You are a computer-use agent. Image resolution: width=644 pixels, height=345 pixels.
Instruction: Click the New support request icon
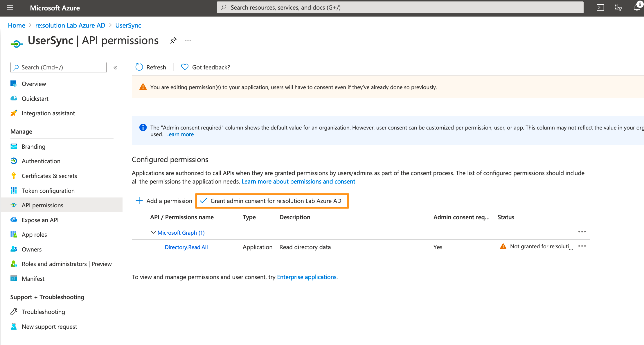coord(14,326)
